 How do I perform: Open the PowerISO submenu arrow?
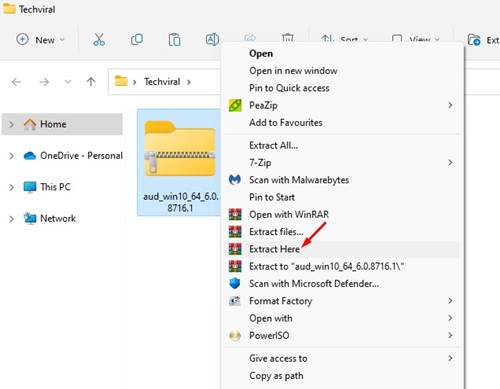coord(450,335)
